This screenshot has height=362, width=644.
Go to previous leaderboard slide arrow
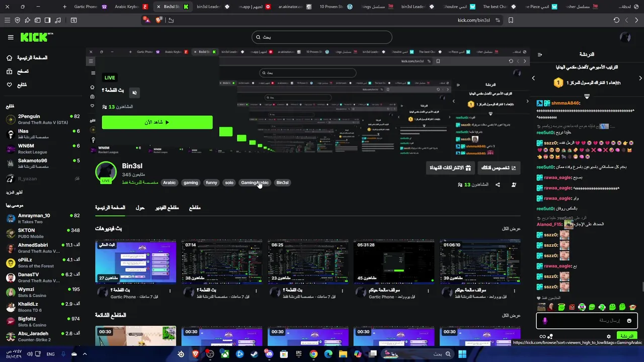coord(533,78)
